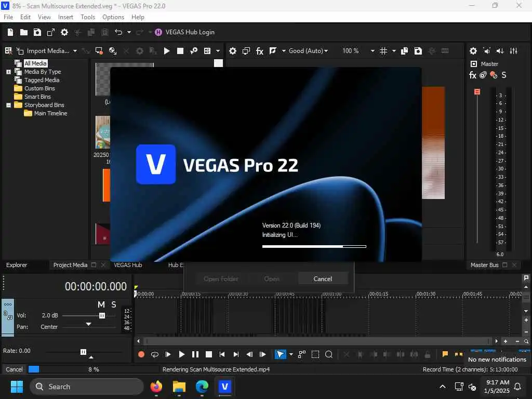Image resolution: width=532 pixels, height=399 pixels.
Task: Open File Explorer from taskbar
Action: coord(179,387)
